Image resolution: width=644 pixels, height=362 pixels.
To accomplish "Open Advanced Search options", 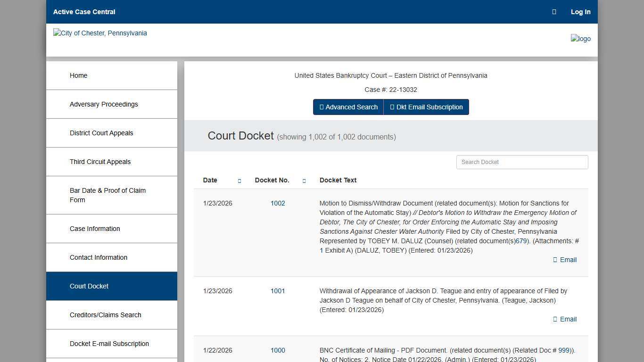I will pos(348,107).
